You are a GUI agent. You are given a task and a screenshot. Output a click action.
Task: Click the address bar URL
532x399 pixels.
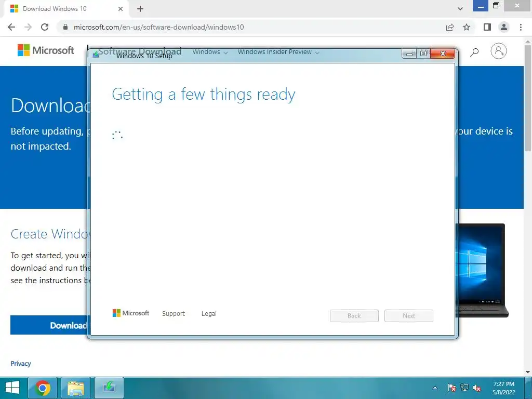click(x=159, y=27)
